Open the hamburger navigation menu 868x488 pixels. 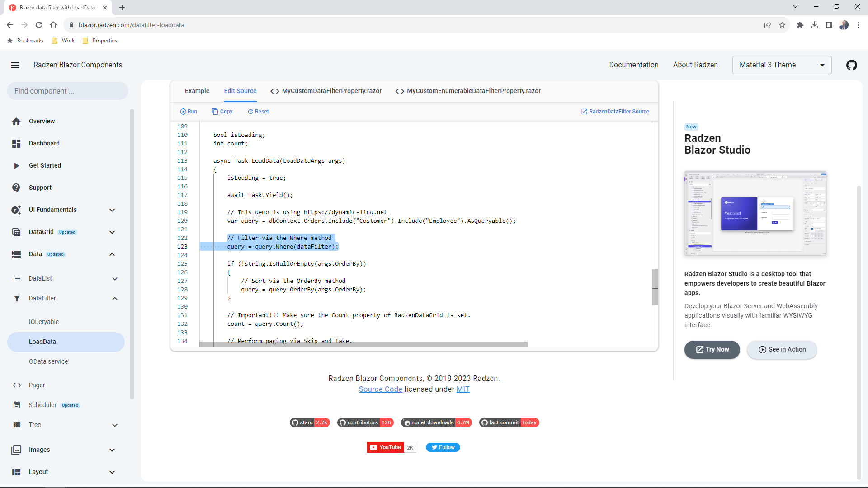coord(15,65)
